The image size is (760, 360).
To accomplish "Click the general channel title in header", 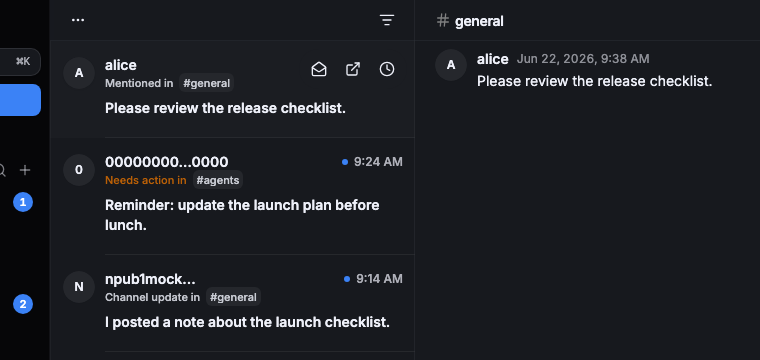I will pos(479,21).
